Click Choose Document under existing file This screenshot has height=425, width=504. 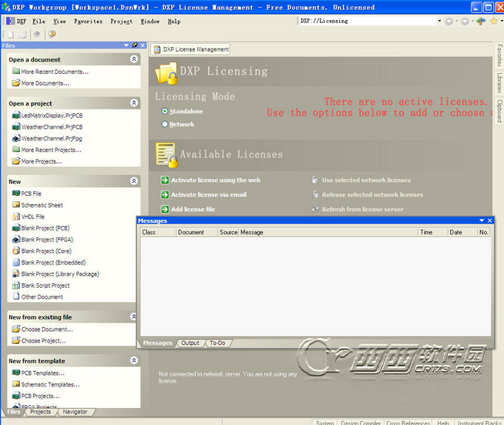[x=47, y=329]
